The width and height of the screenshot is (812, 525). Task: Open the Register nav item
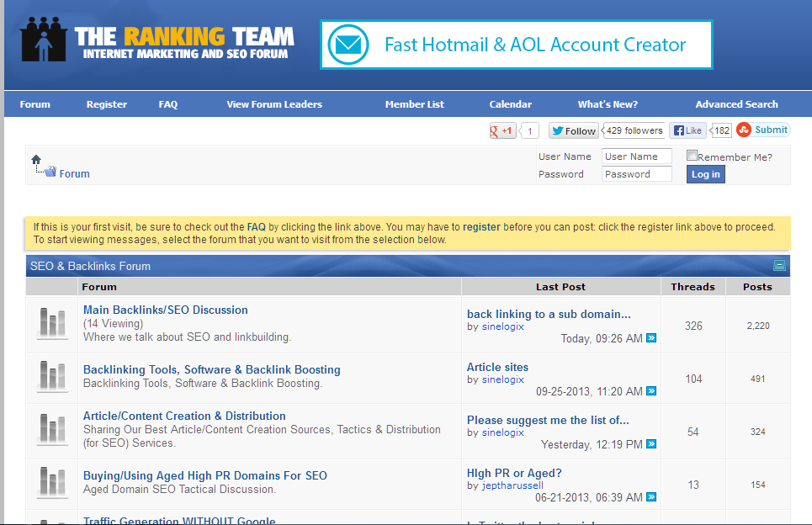click(x=107, y=104)
